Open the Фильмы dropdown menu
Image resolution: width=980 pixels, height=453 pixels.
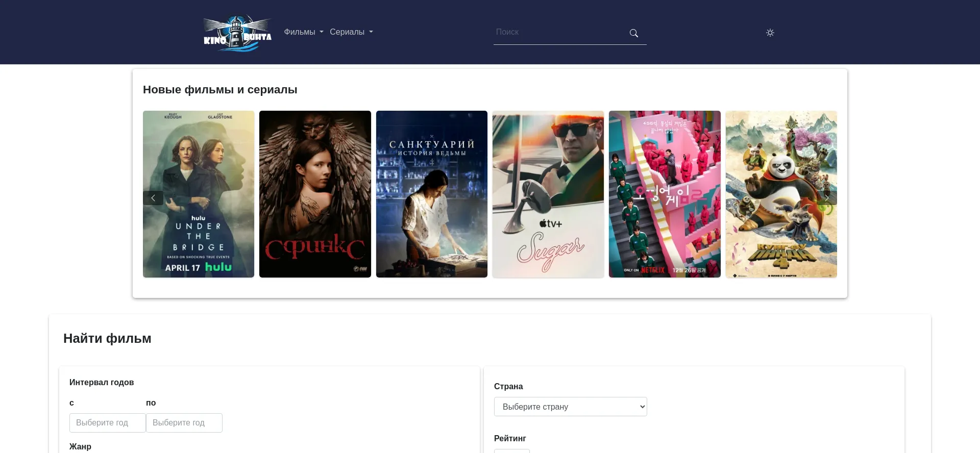304,32
